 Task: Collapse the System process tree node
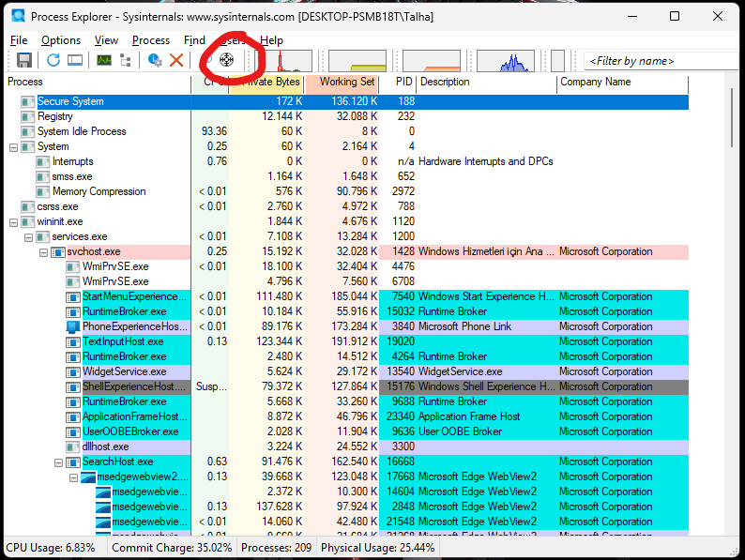pos(13,147)
